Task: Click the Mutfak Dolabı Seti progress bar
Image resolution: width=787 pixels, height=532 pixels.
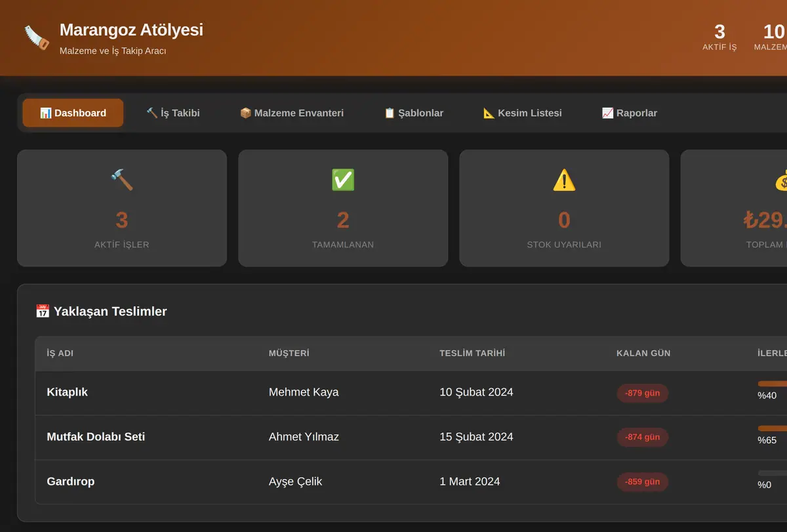Action: [772, 428]
